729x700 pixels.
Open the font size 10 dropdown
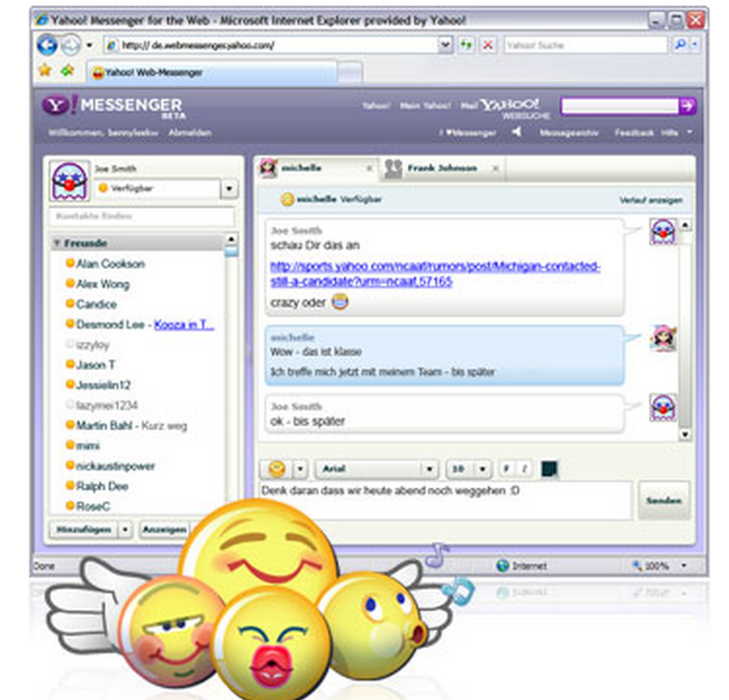(x=482, y=469)
